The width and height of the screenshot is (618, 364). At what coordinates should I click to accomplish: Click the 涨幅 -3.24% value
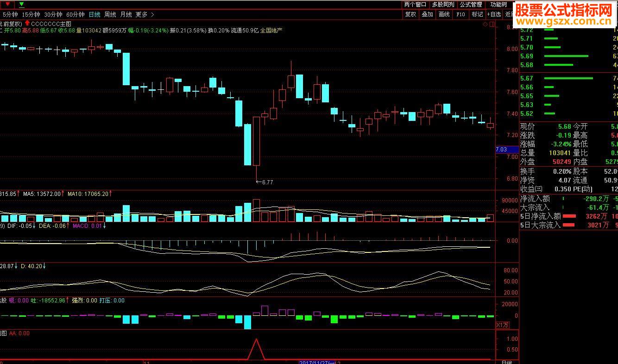[560, 144]
